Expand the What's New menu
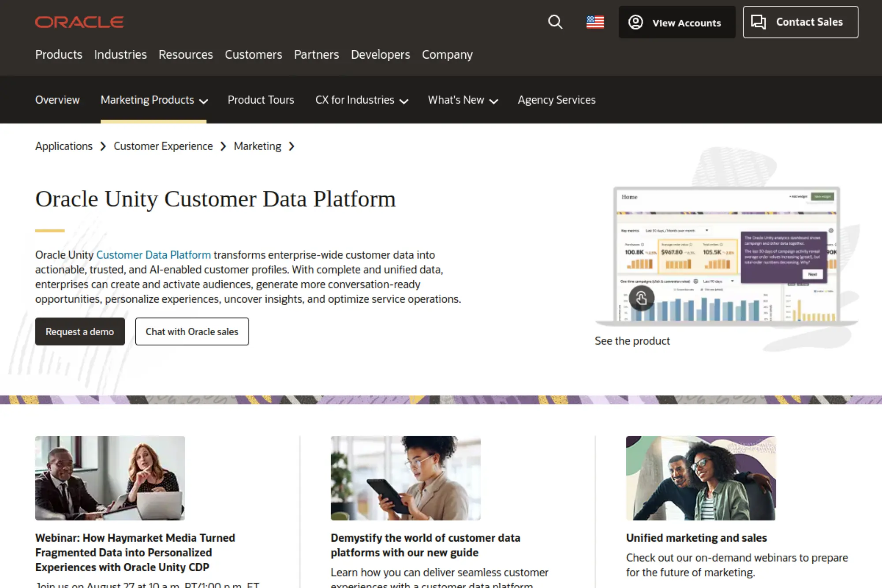 coord(462,100)
